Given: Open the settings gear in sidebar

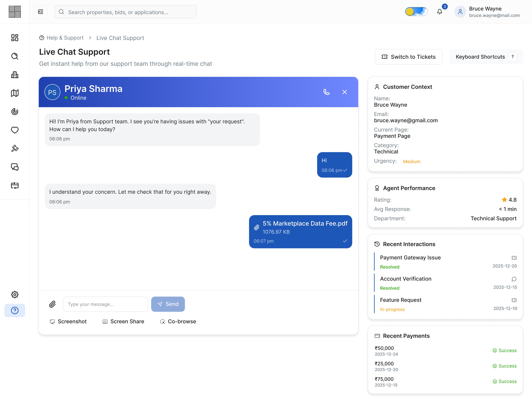Looking at the screenshot, I should click(15, 295).
